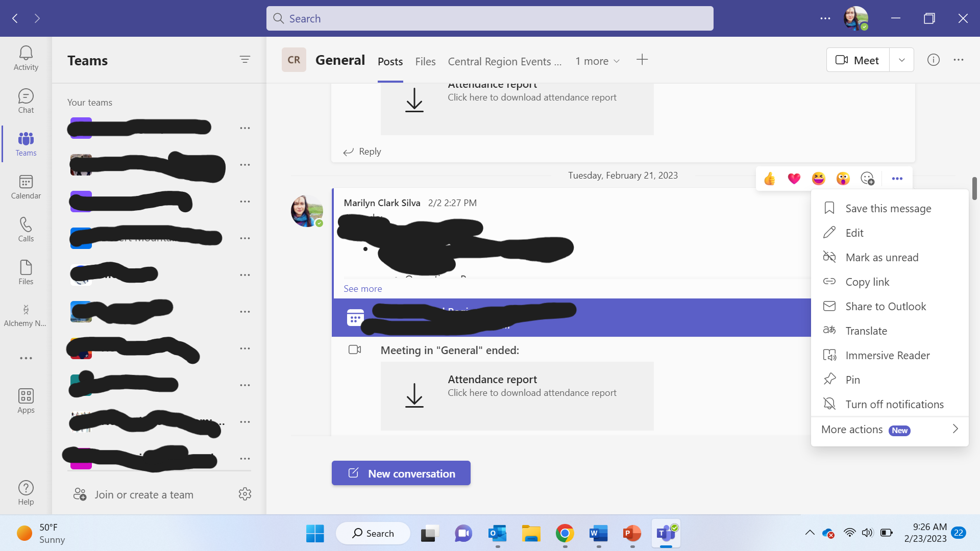Click the heart reaction emoji
The width and height of the screenshot is (980, 551).
click(794, 179)
